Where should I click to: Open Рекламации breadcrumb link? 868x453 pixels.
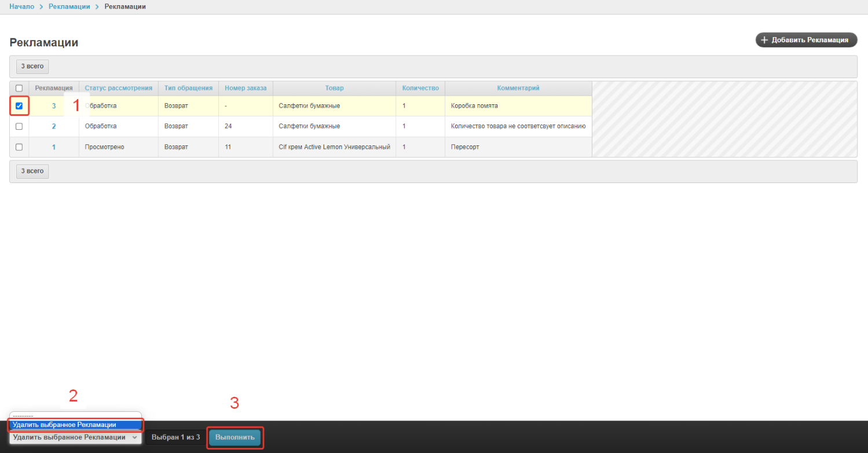pyautogui.click(x=69, y=6)
